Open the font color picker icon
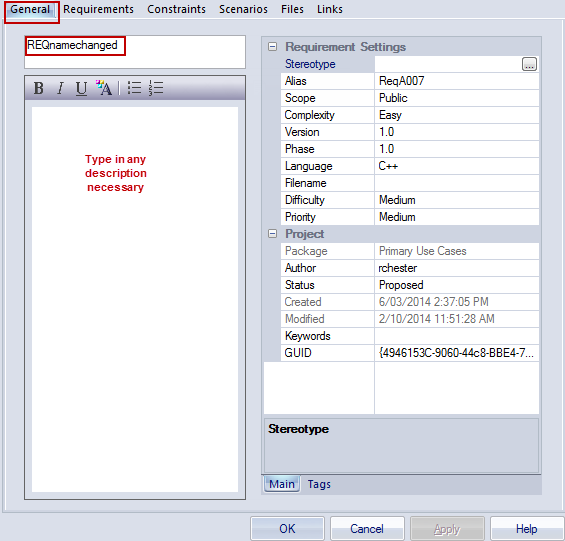This screenshot has height=541, width=565. (104, 88)
